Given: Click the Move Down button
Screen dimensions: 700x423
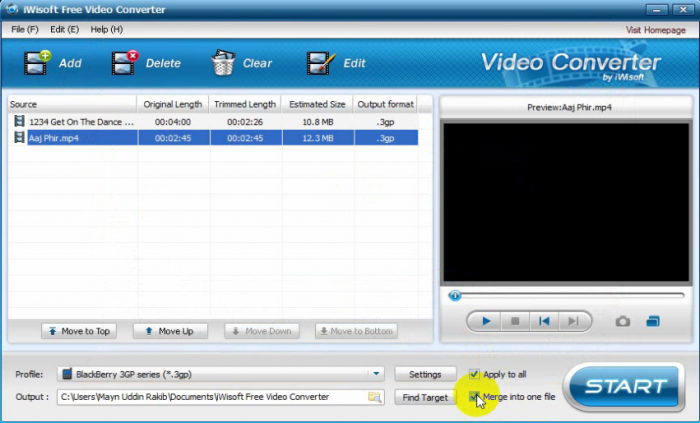Looking at the screenshot, I should pos(262,331).
